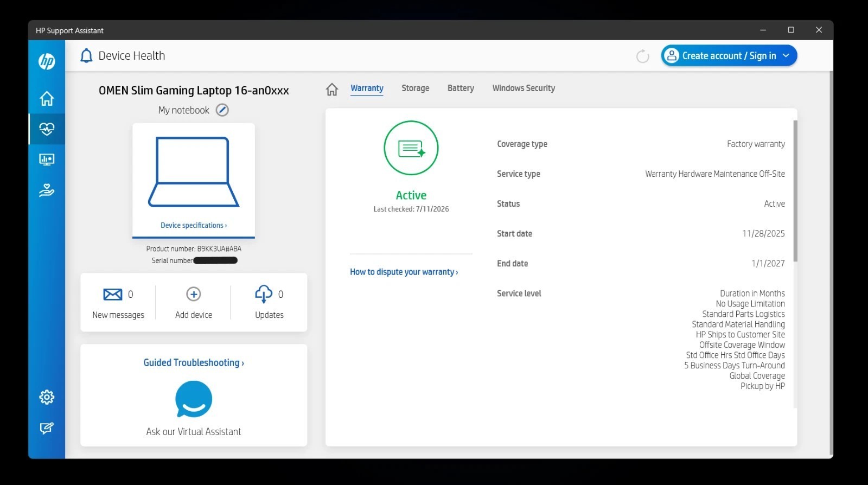This screenshot has width=868, height=485.
Task: Open the Home icon in the left sidebar
Action: point(47,98)
